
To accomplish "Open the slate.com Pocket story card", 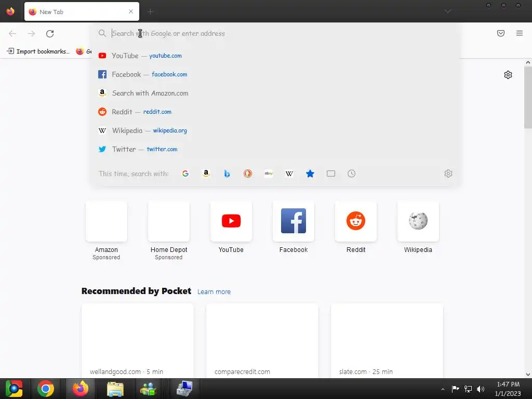I will click(x=387, y=341).
